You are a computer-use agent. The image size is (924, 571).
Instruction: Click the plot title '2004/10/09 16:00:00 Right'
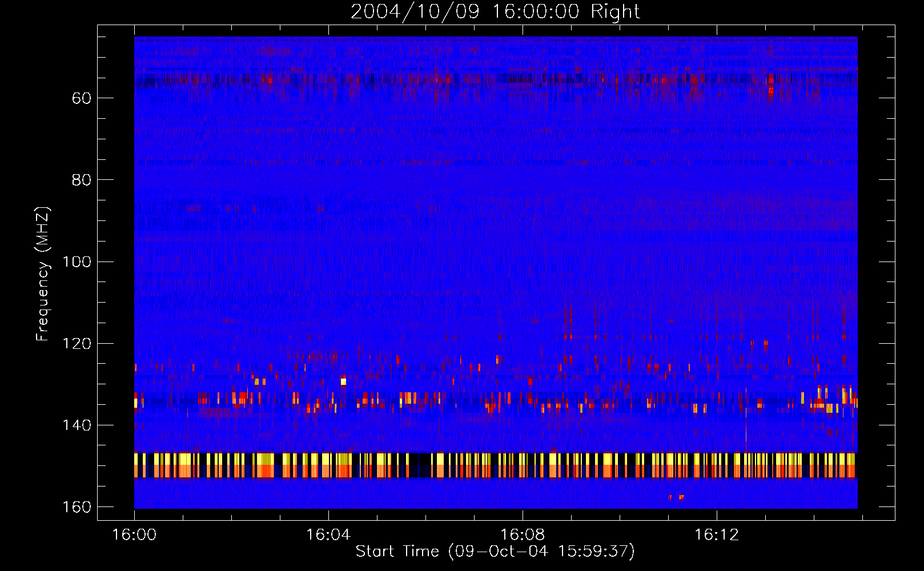495,11
